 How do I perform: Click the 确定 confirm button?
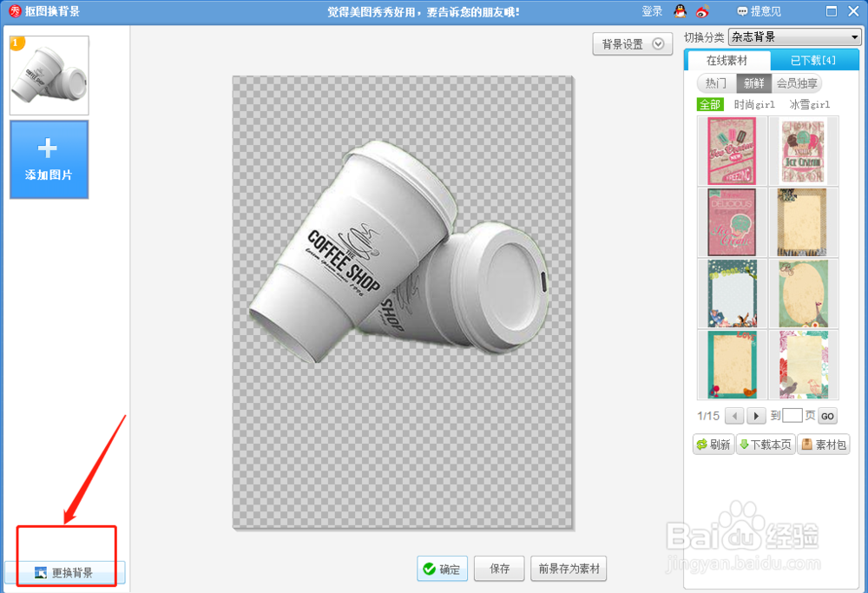pos(443,569)
